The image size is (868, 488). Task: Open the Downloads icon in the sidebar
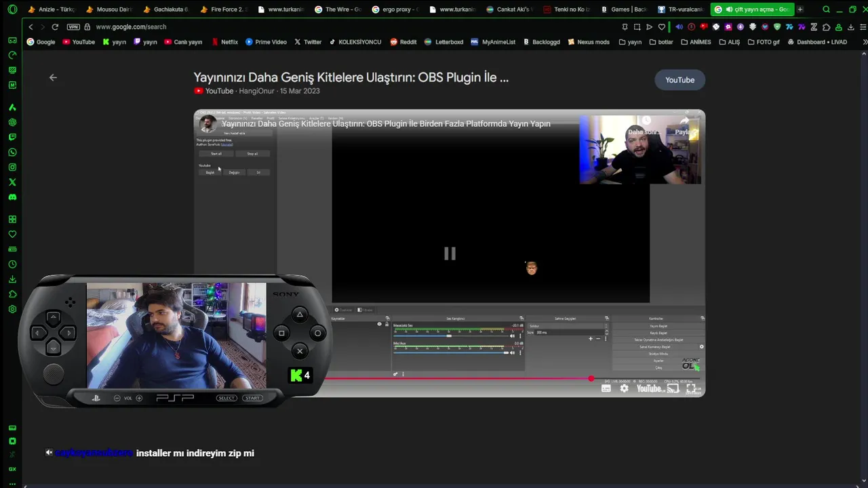[x=12, y=279]
